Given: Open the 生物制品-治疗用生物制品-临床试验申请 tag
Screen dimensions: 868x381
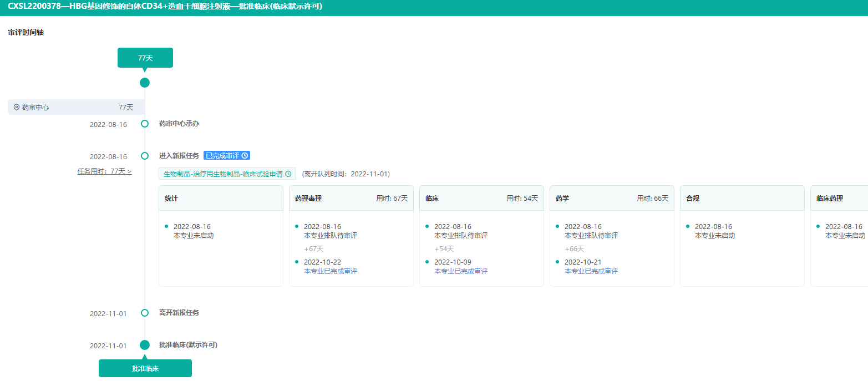Looking at the screenshot, I should 223,174.
